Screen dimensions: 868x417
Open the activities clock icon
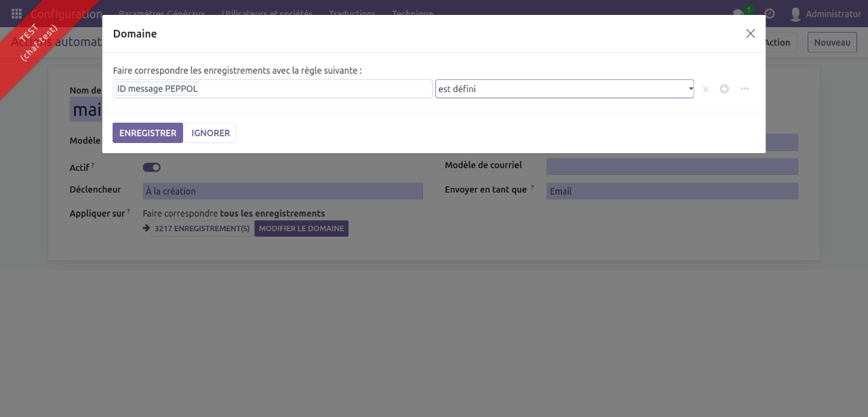click(770, 14)
